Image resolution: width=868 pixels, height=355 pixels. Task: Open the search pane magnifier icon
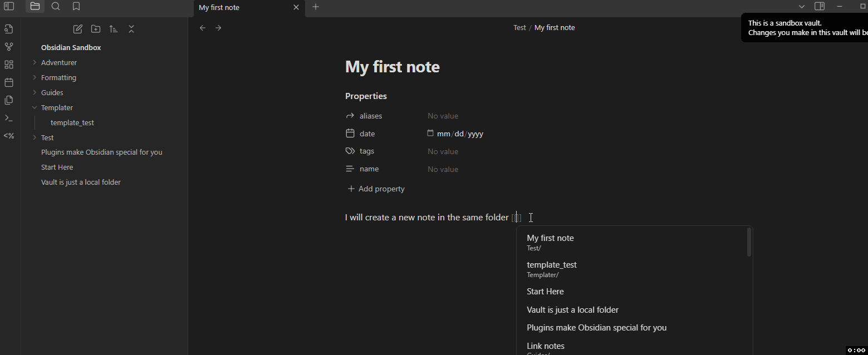(56, 7)
